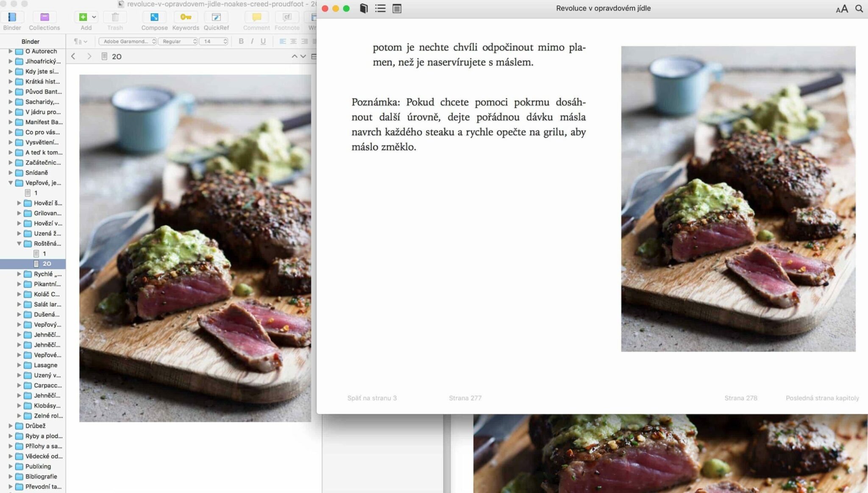Click the document icon beside title 20
This screenshot has width=868, height=493.
[x=104, y=56]
